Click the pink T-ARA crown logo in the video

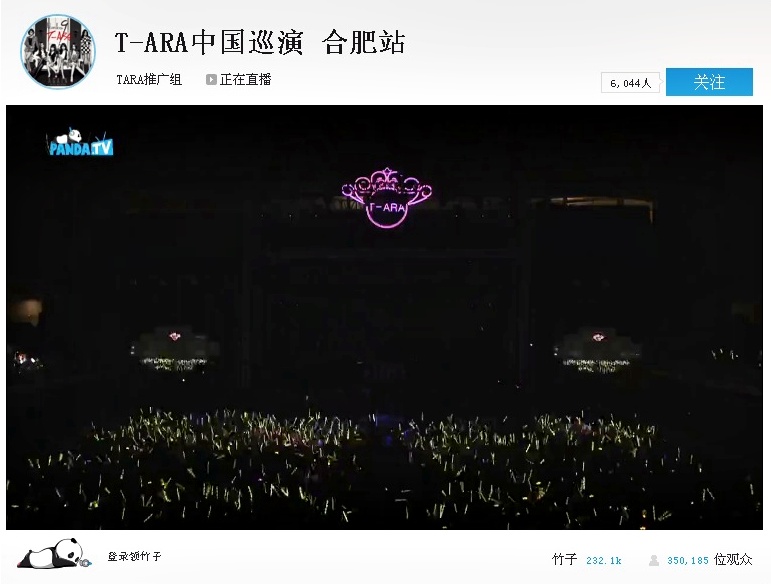tap(387, 199)
